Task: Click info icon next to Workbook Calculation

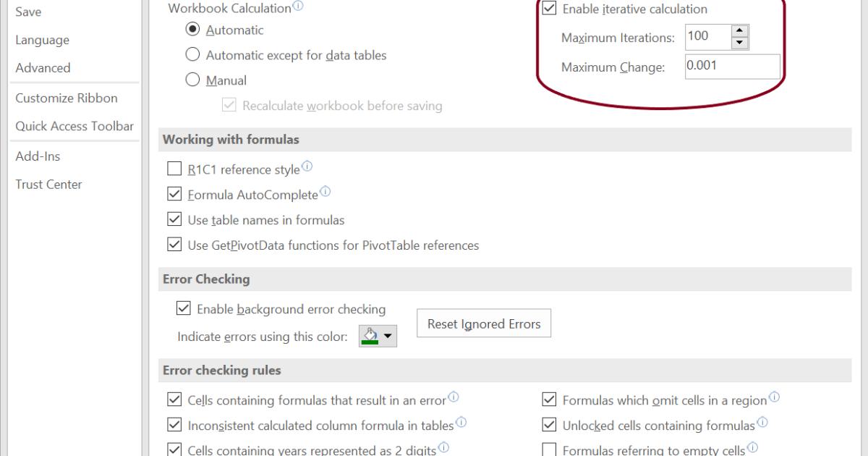Action: coord(299,9)
